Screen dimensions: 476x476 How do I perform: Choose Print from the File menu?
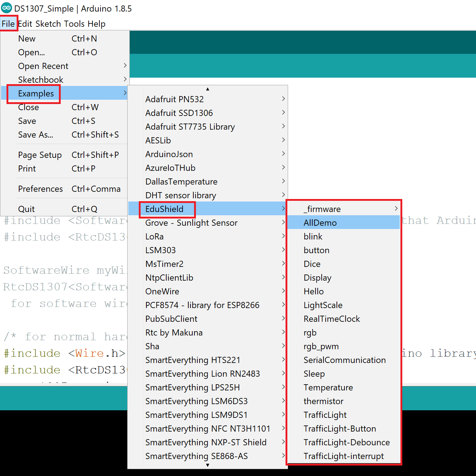(64, 169)
